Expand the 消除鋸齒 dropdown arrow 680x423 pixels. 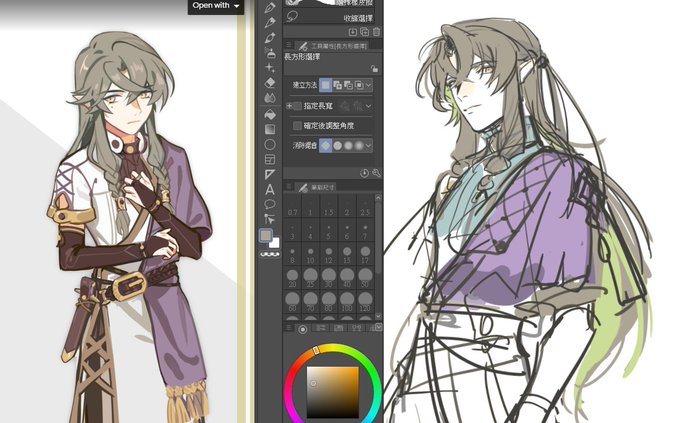coord(369,146)
